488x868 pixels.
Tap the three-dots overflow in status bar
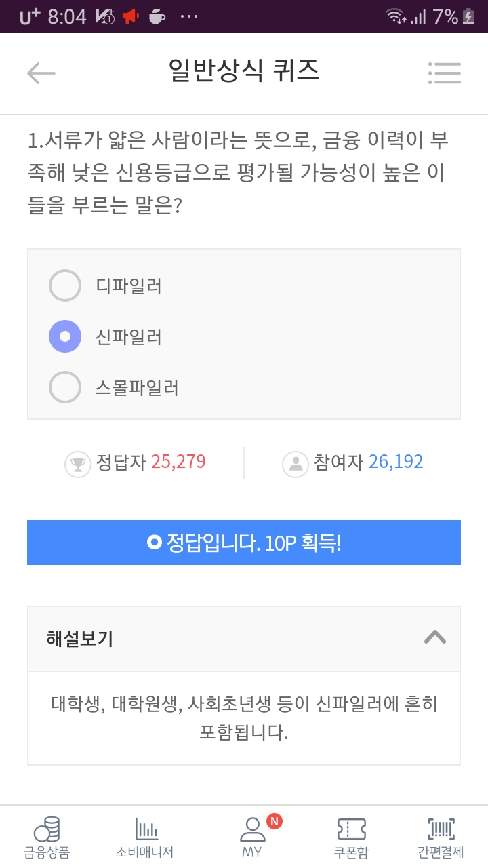[189, 16]
